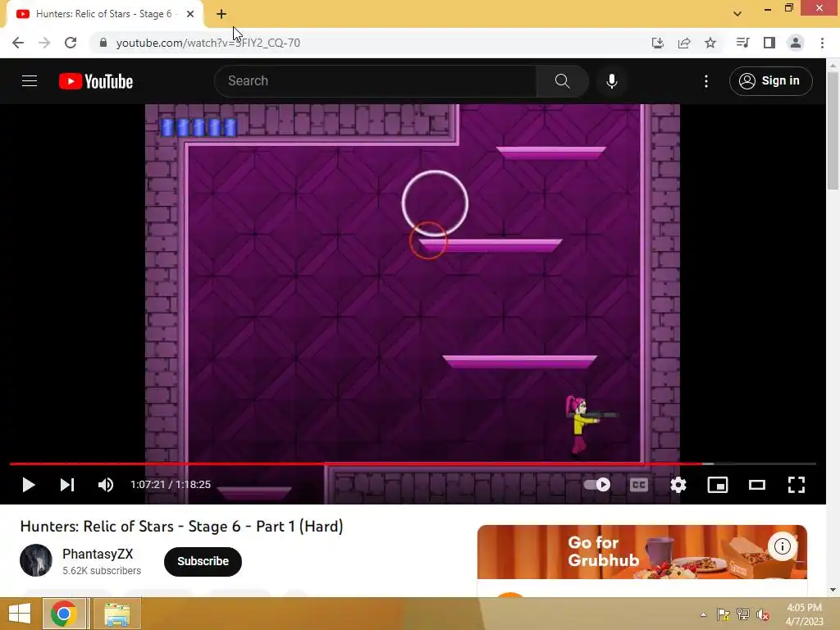
Task: Click the 1:07:21 / 1:18:25 timestamp
Action: [171, 485]
